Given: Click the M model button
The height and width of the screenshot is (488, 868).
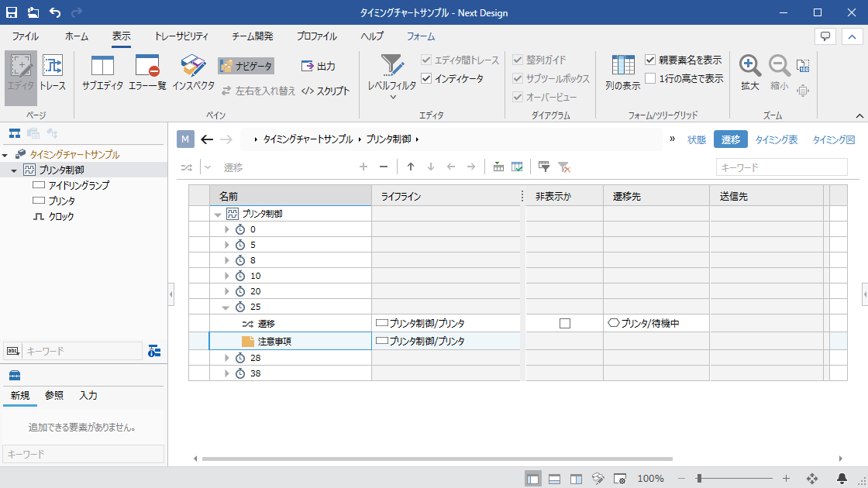Looking at the screenshot, I should (185, 139).
